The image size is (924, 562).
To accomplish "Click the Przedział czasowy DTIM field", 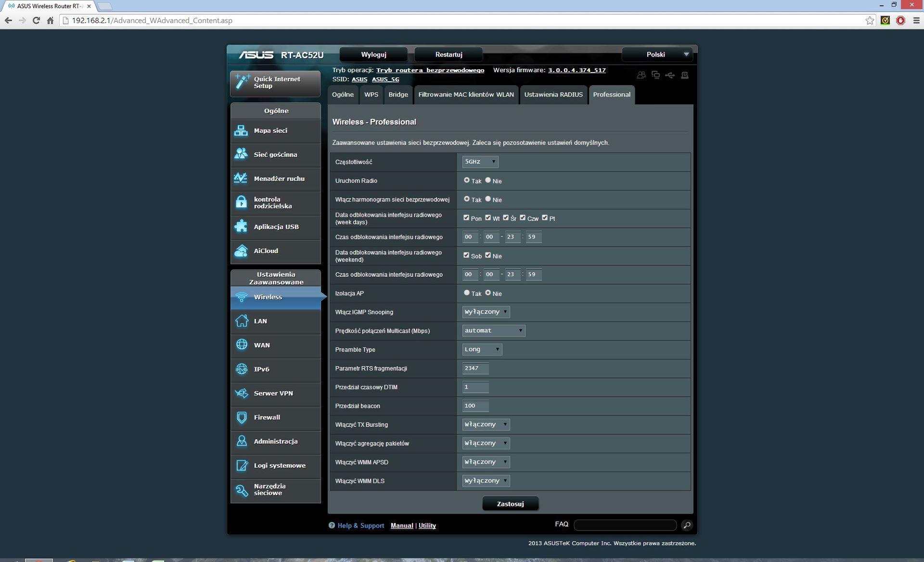I will click(475, 387).
